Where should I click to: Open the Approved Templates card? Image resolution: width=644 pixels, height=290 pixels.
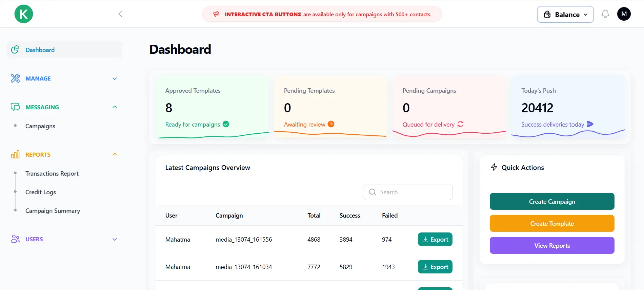click(212, 107)
